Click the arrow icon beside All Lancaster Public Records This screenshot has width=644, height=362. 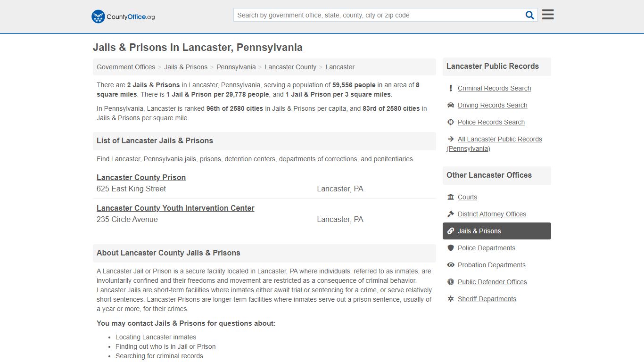451,139
